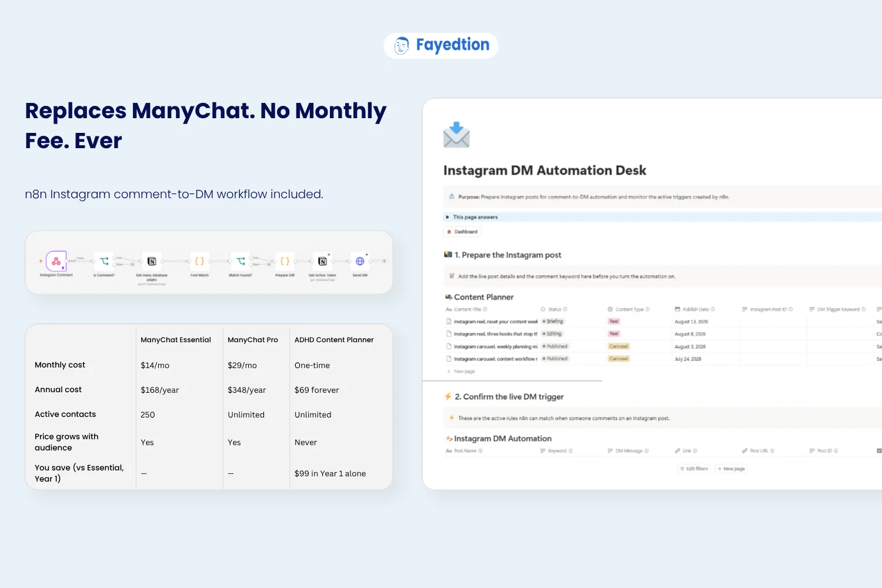Screen dimensions: 882x588
Task: Click the orange plus before Instagram Comment node
Action: click(41, 261)
